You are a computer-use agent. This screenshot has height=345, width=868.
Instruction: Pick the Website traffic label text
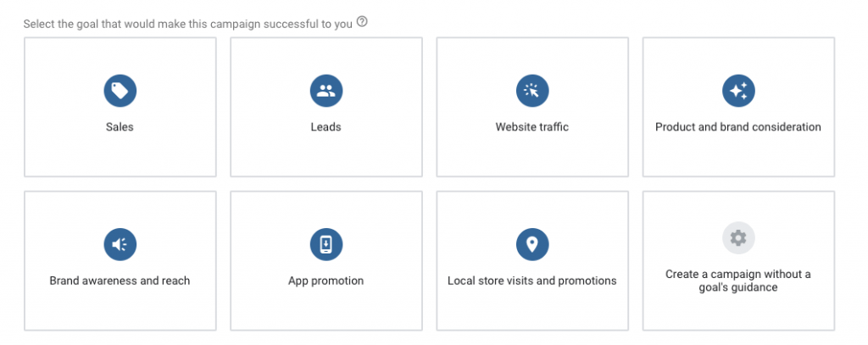click(x=532, y=127)
